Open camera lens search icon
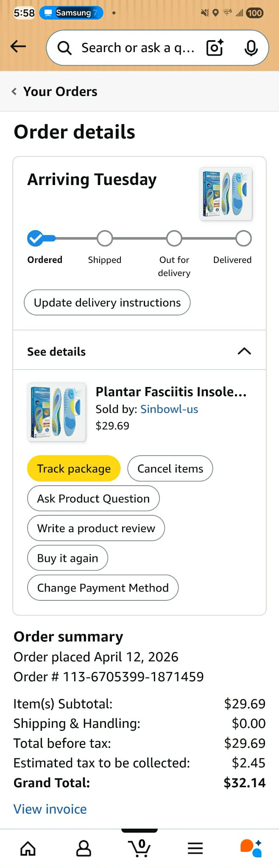Screen dimensions: 279x868 pyautogui.click(x=215, y=48)
